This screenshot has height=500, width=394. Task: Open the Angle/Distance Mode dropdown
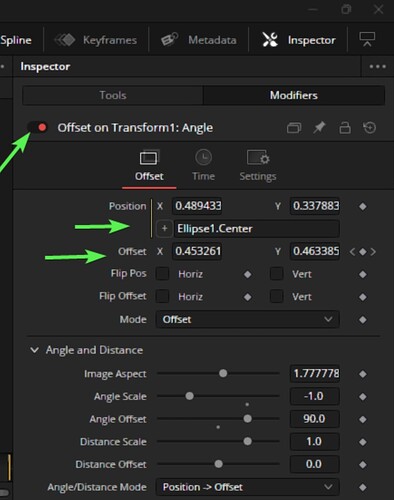pos(248,487)
